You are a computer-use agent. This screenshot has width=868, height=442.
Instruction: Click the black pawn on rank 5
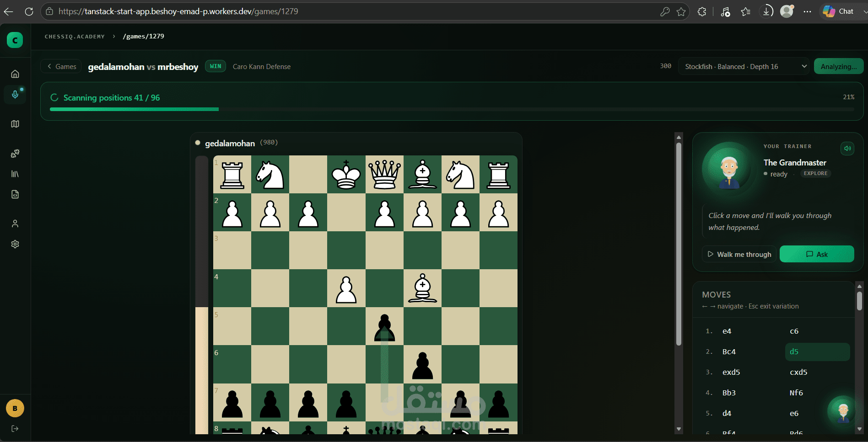point(384,326)
